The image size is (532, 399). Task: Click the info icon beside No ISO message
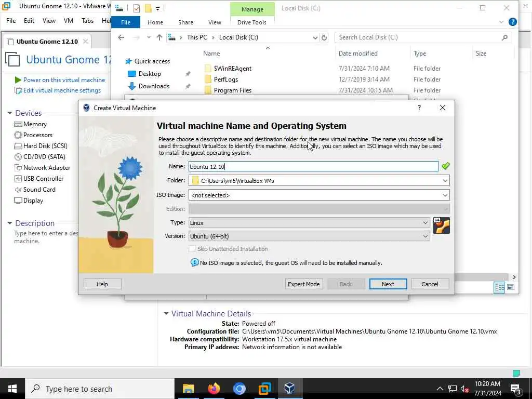[x=194, y=262]
